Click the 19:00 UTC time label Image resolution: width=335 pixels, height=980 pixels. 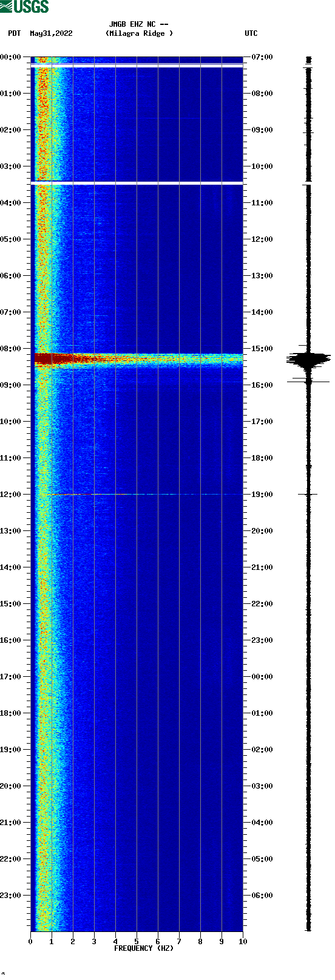point(262,495)
